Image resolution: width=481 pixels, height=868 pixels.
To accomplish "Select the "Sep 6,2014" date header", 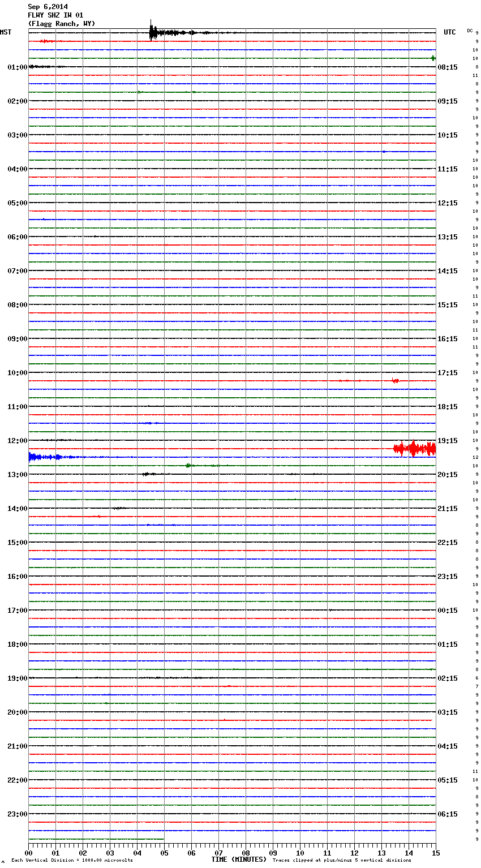I will point(48,7).
